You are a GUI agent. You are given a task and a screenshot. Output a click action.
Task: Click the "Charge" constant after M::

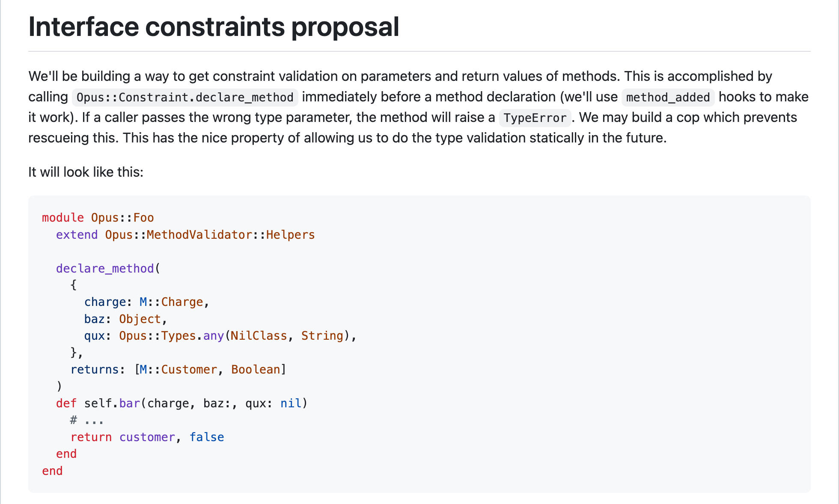coord(182,302)
